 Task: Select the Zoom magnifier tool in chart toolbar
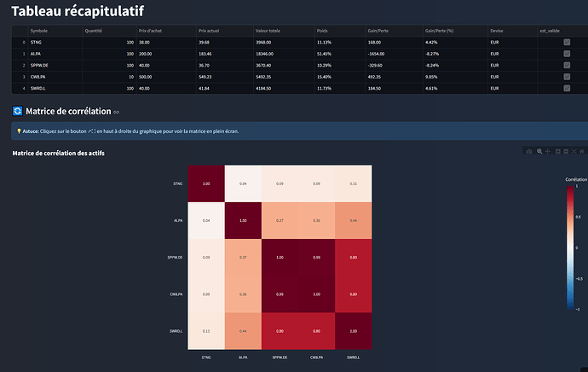(539, 151)
